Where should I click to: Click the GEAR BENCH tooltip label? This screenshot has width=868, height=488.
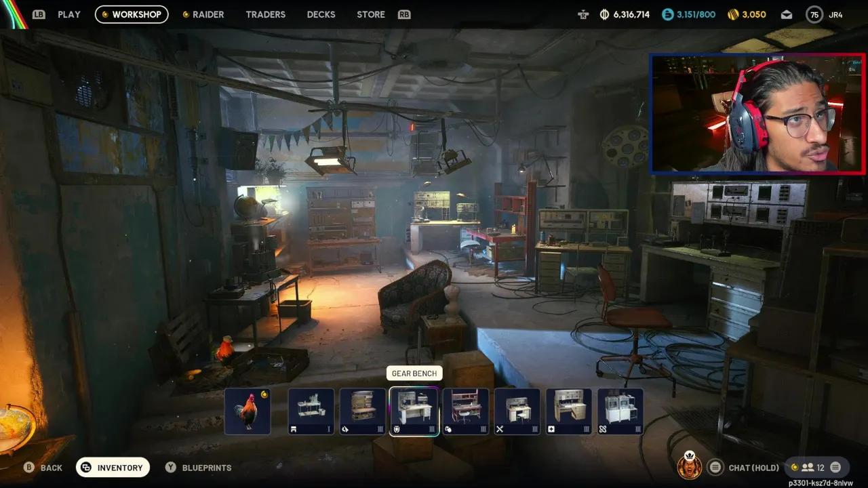coord(414,373)
